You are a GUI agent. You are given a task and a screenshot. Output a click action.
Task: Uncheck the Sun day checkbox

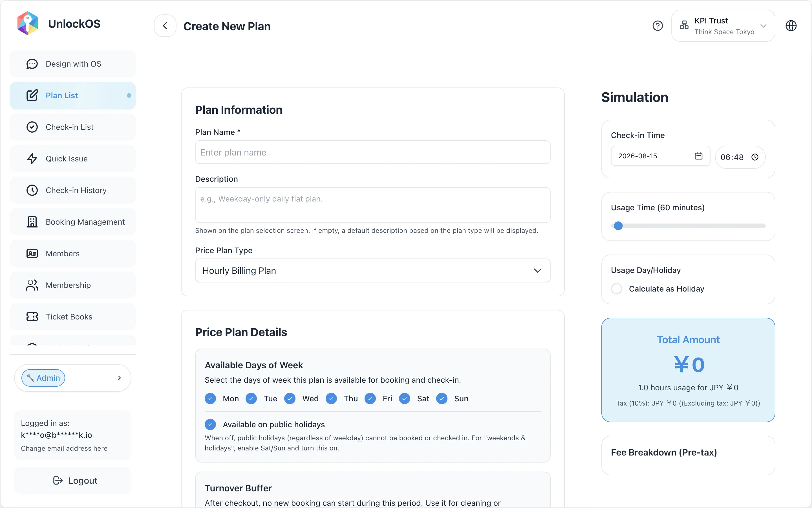pyautogui.click(x=442, y=398)
